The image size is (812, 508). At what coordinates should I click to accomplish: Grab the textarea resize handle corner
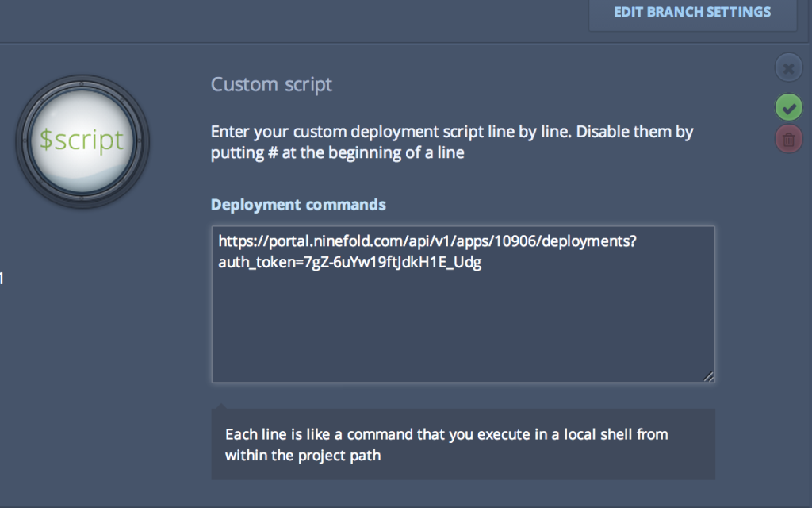708,376
